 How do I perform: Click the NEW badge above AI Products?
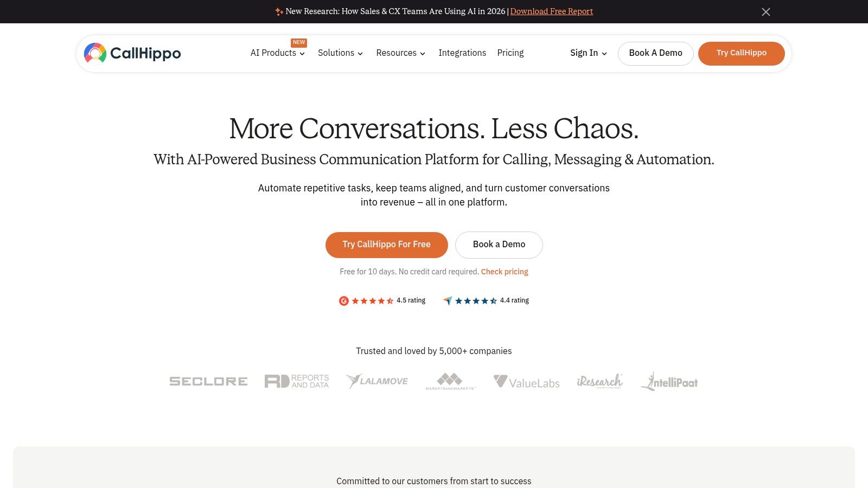[299, 42]
